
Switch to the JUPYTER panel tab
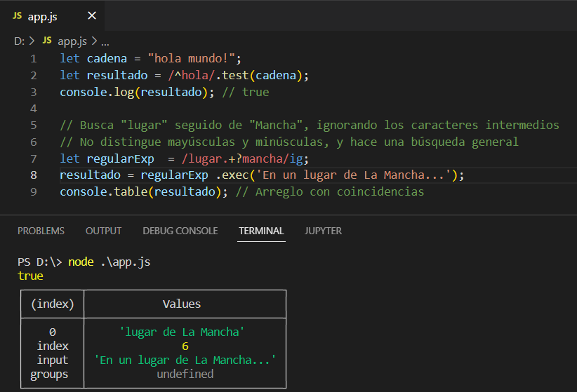click(x=323, y=231)
